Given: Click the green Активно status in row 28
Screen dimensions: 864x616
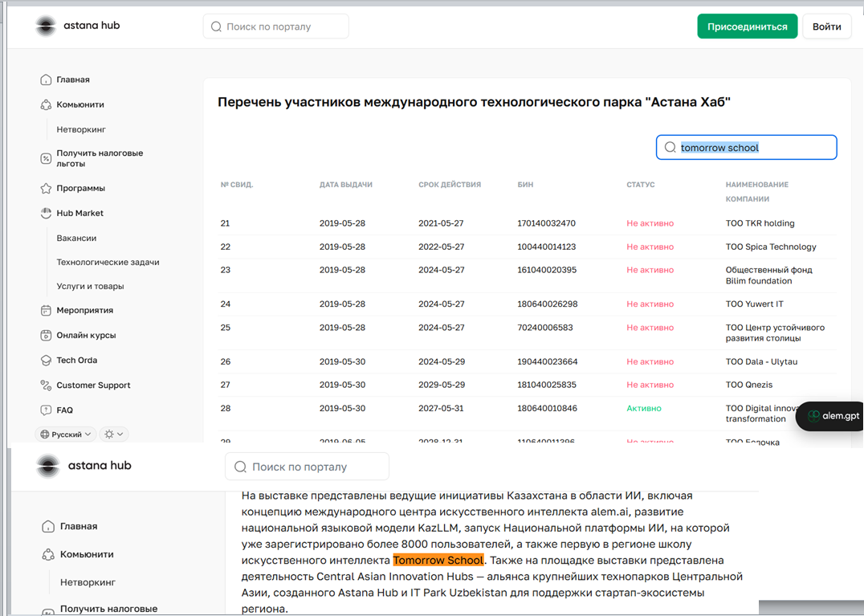Looking at the screenshot, I should pyautogui.click(x=644, y=408).
